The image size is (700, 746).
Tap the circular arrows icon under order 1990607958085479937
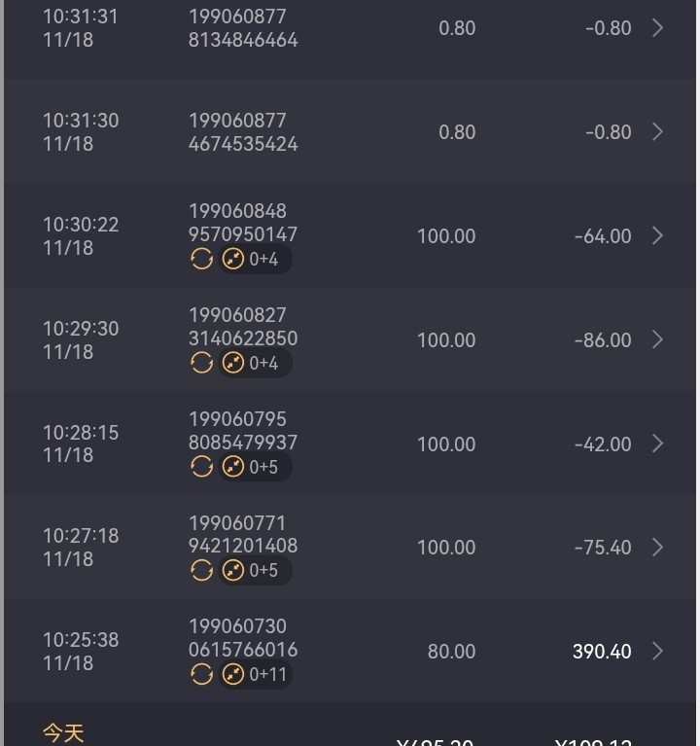click(x=201, y=467)
